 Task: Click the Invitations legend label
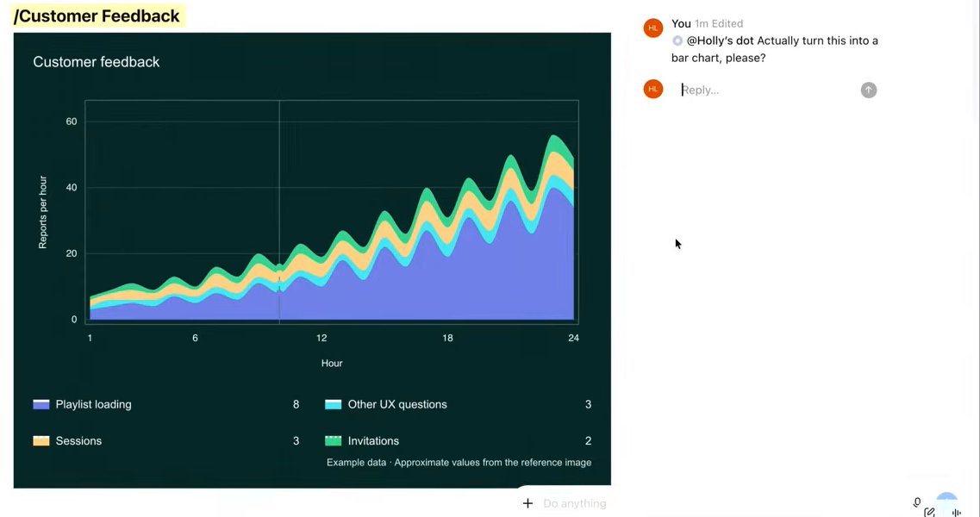(x=373, y=440)
